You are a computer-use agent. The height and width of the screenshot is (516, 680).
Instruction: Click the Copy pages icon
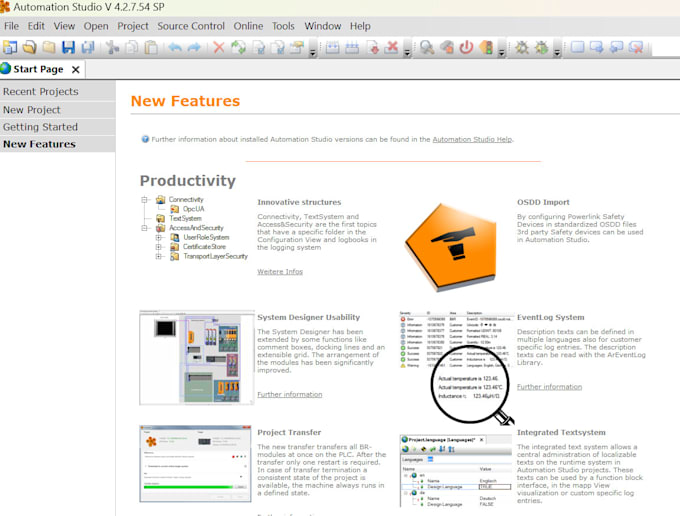click(x=131, y=47)
